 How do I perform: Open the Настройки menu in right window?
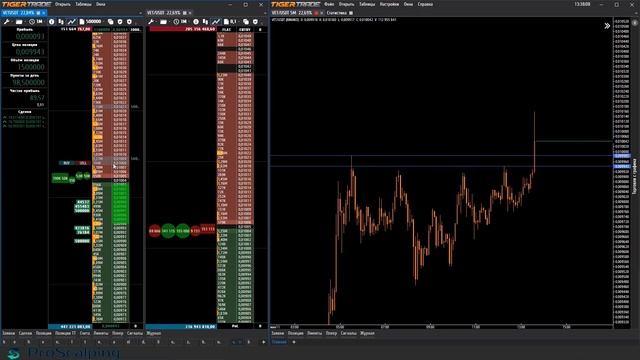coord(389,4)
